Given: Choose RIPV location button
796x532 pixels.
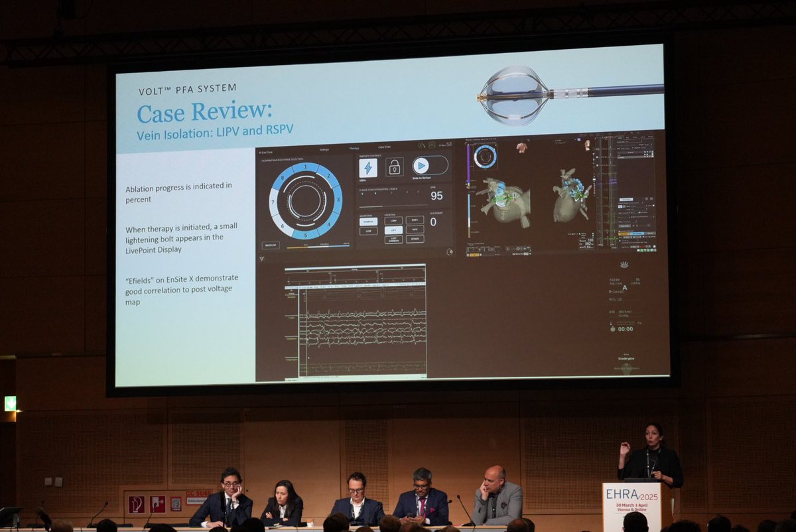Looking at the screenshot, I should click(415, 230).
